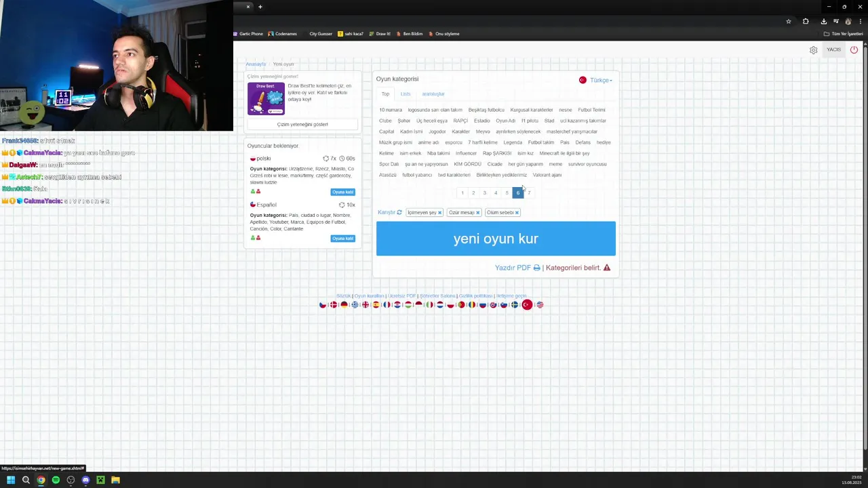
Task: Select the masterchef yarışmacılar category
Action: 572,131
